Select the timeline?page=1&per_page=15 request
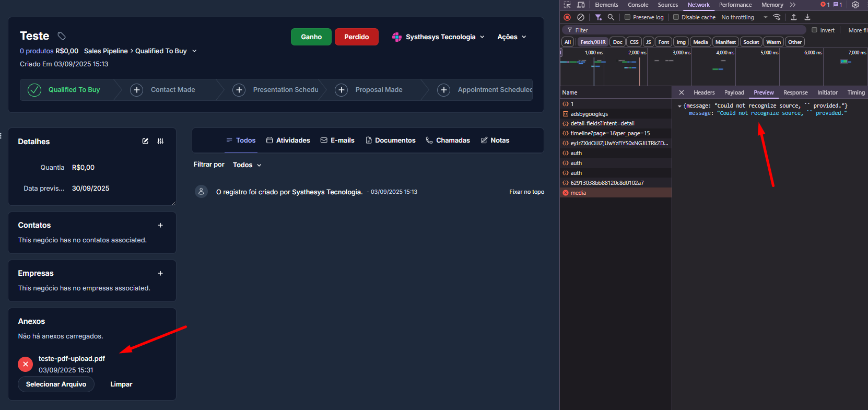This screenshot has width=868, height=410. click(616, 133)
